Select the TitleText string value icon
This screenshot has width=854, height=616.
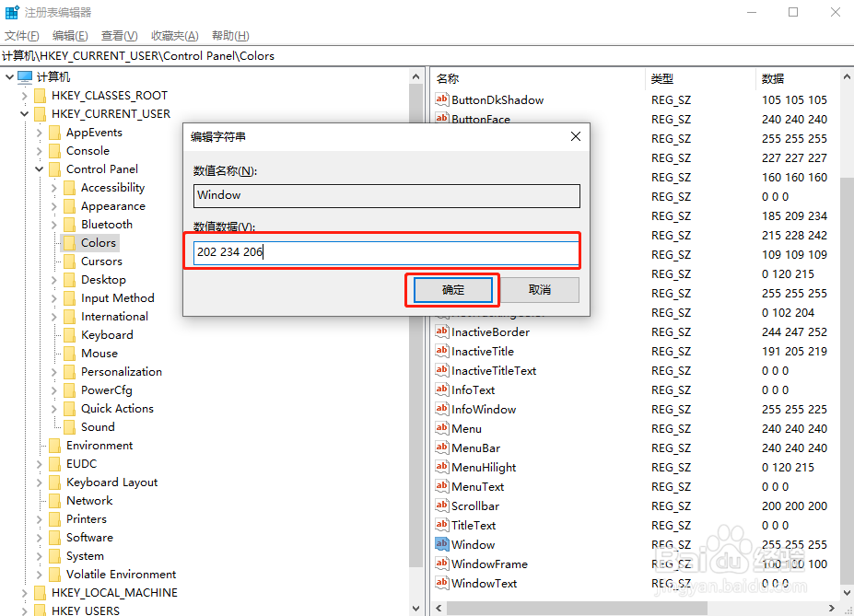click(441, 525)
